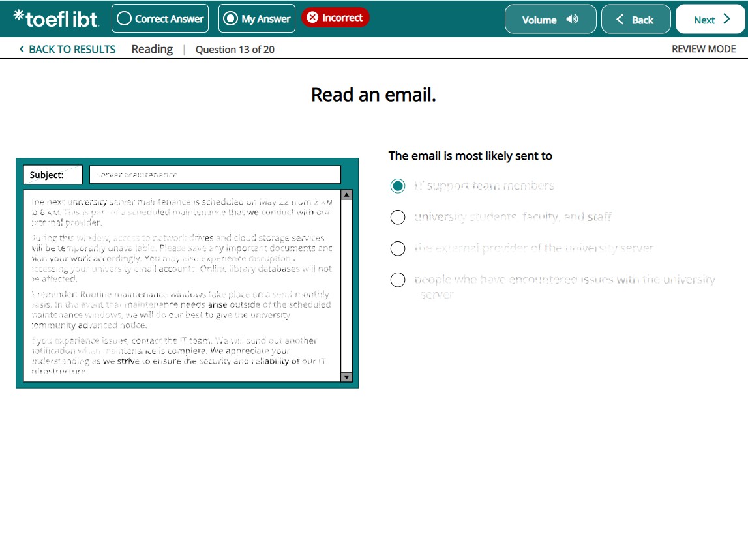Screen dimensions: 748x560
Task: Show the Correct Answer view
Action: tap(160, 19)
